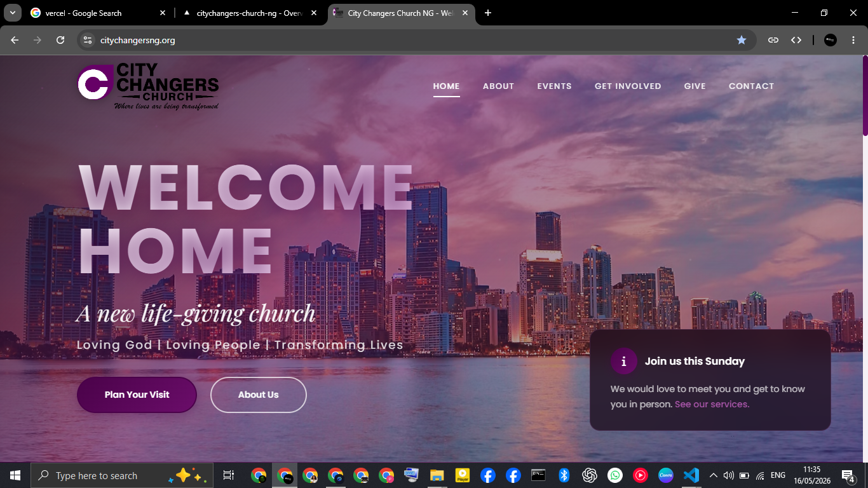Screen dimensions: 868x488
Task: Open the yellow Player app on taskbar
Action: pyautogui.click(x=462, y=475)
